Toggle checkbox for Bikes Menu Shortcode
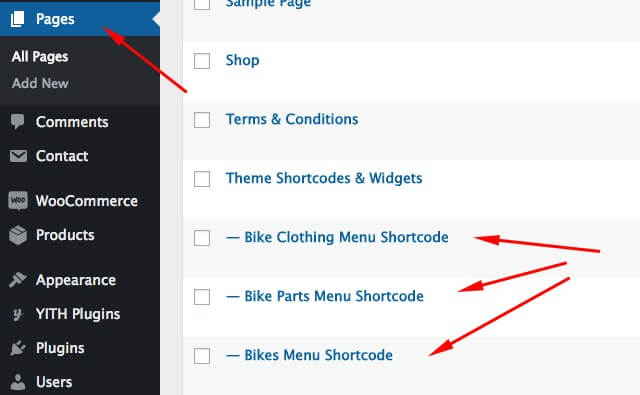This screenshot has height=395, width=640. (x=202, y=356)
